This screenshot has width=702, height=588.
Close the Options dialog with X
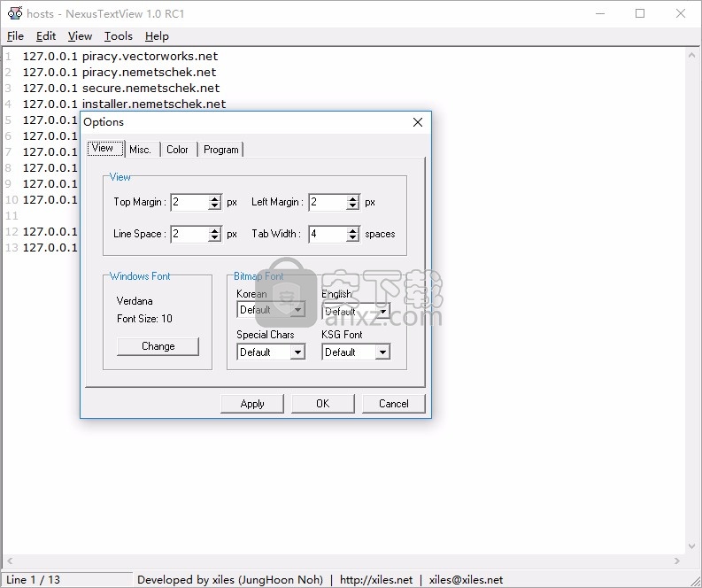(x=417, y=122)
